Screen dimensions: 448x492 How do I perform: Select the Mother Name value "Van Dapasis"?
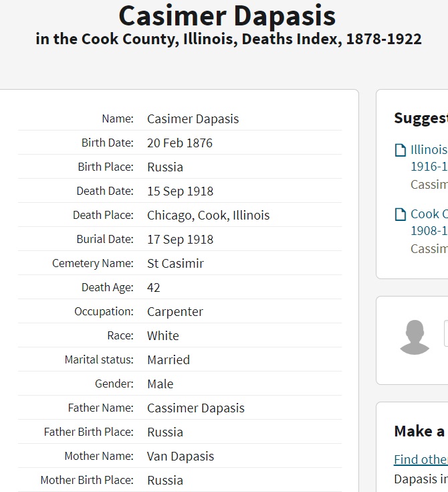point(181,457)
